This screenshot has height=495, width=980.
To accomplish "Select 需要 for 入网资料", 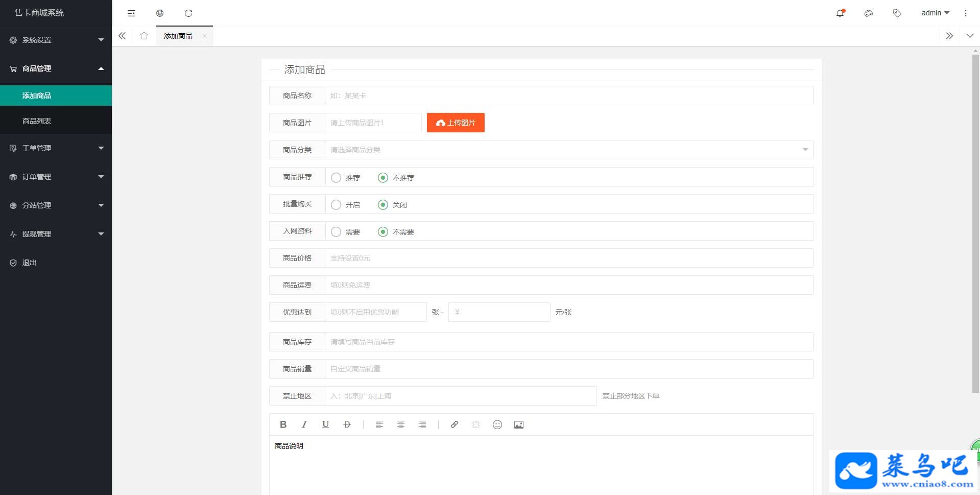I will [x=346, y=232].
